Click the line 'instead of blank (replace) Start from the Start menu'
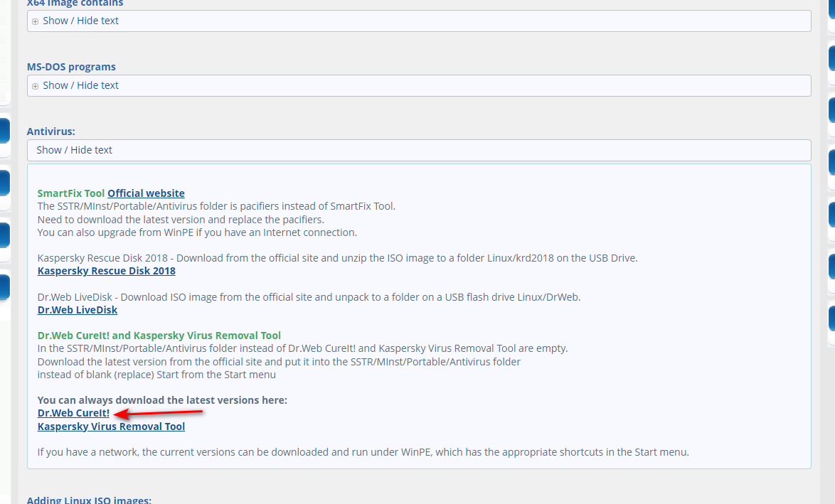835x504 pixels. (156, 375)
